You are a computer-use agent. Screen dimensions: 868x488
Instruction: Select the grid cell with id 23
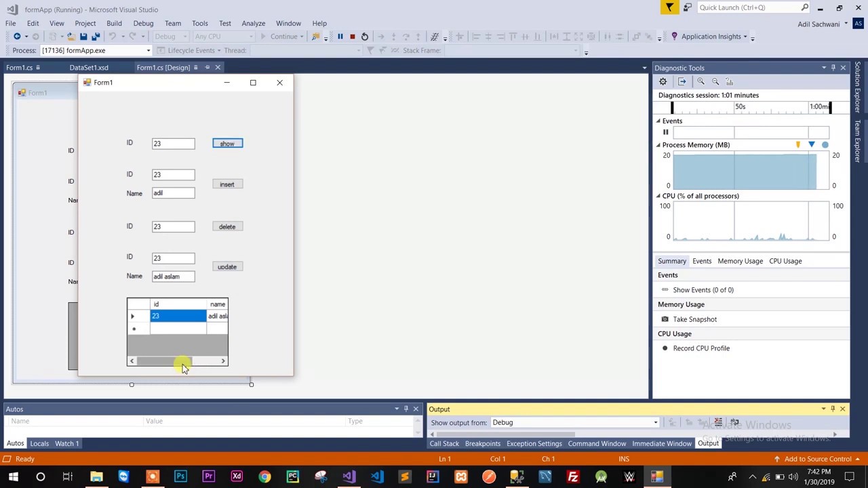(178, 316)
